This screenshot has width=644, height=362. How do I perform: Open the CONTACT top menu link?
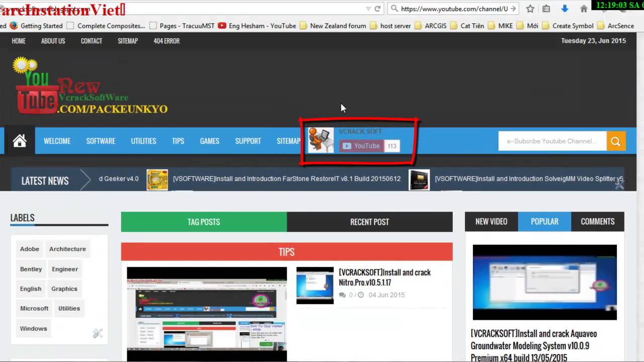click(92, 41)
